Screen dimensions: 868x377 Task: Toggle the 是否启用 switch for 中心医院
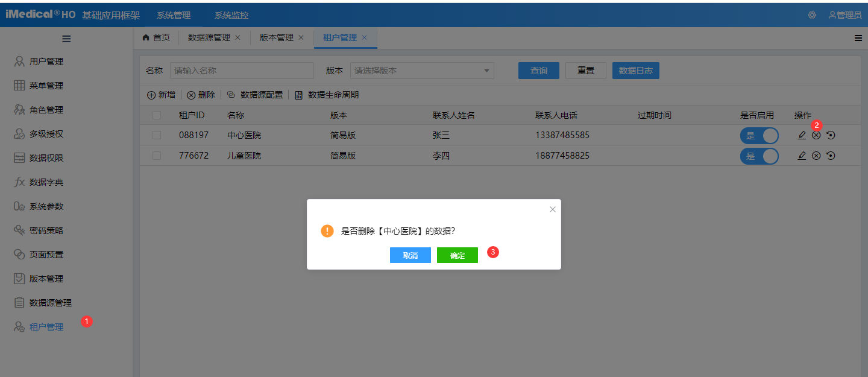(759, 135)
